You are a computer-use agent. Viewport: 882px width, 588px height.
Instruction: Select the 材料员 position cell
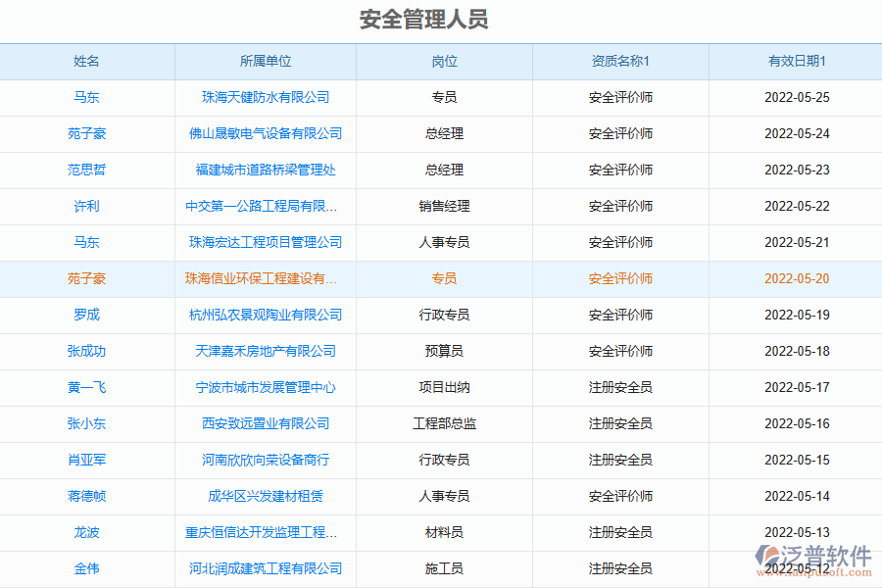pos(444,532)
